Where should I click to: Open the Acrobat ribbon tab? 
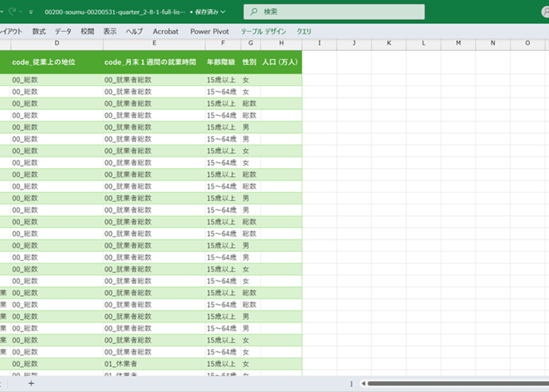(x=166, y=31)
